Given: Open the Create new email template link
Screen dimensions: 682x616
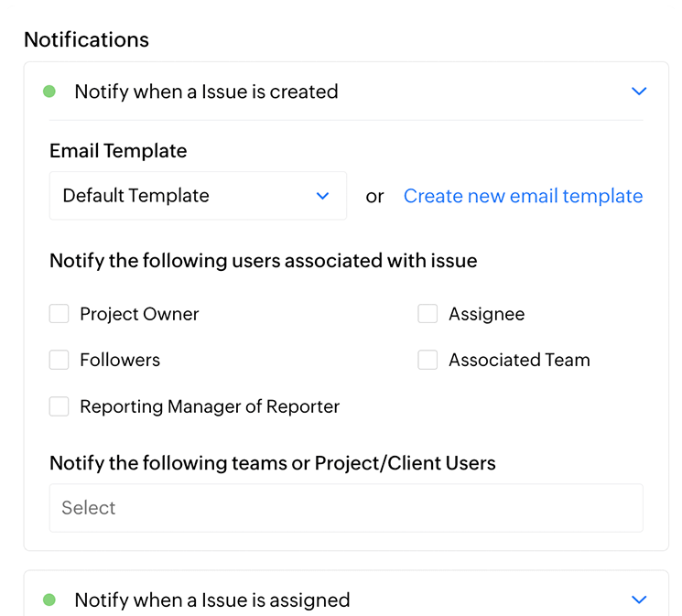Looking at the screenshot, I should [x=524, y=196].
